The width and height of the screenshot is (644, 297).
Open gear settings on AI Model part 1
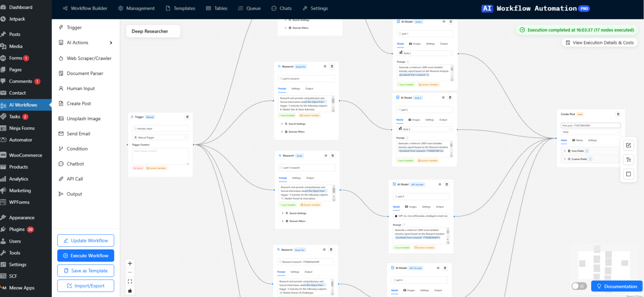tap(444, 21)
